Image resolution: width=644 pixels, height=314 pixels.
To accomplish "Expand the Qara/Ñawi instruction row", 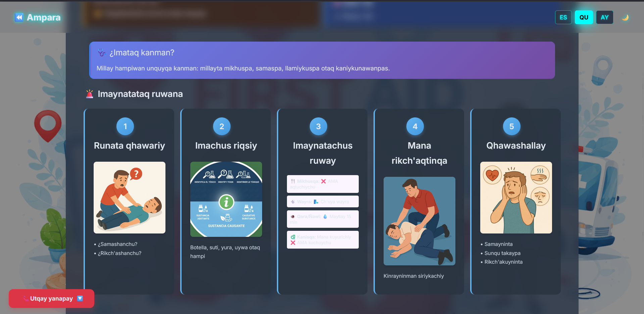I will [x=323, y=219].
